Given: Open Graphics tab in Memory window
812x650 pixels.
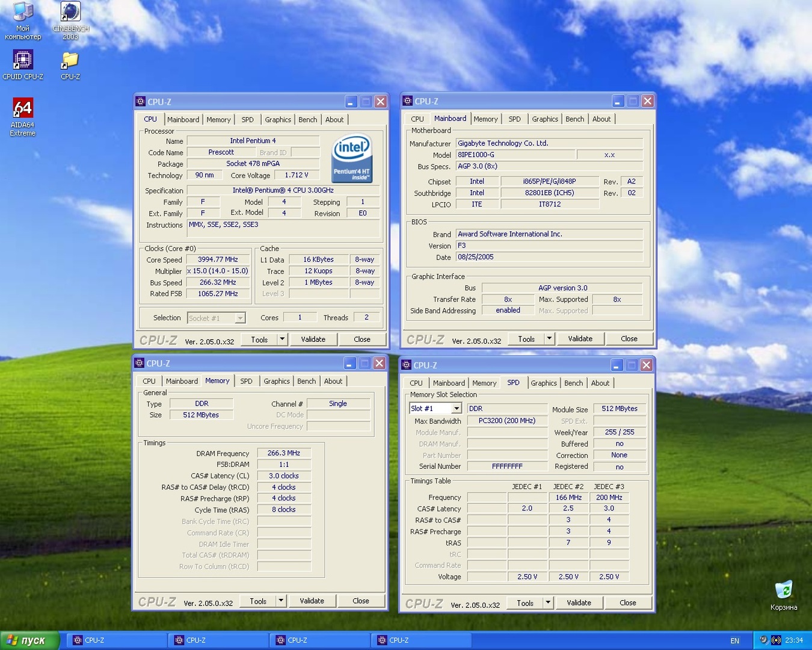Looking at the screenshot, I should (277, 381).
